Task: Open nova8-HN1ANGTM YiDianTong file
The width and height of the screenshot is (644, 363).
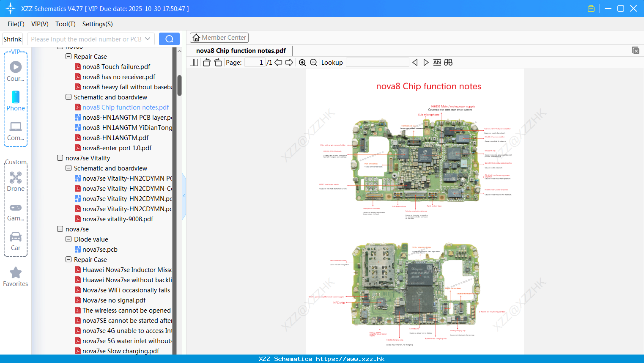Action: point(127,127)
